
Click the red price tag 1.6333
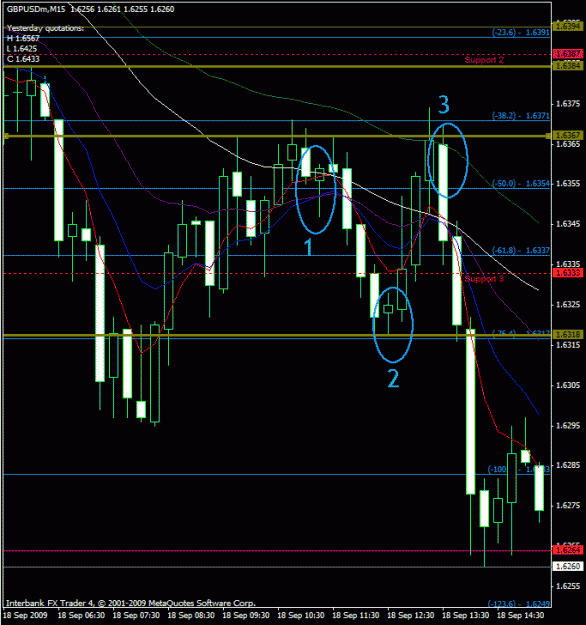click(x=568, y=273)
